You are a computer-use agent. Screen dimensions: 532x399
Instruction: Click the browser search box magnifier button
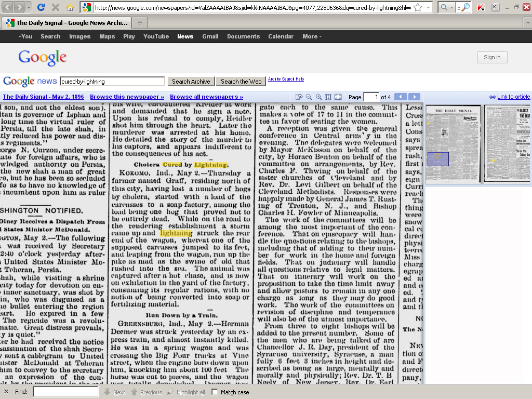pos(466,7)
